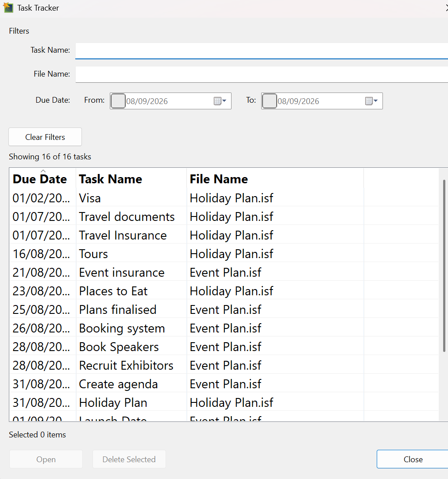Select the Travel documents task

[x=224, y=216]
